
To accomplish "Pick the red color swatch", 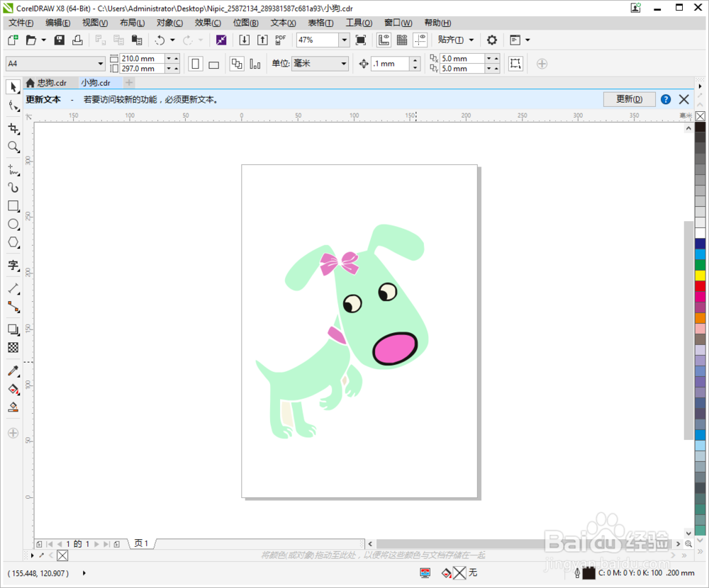I will click(x=700, y=286).
